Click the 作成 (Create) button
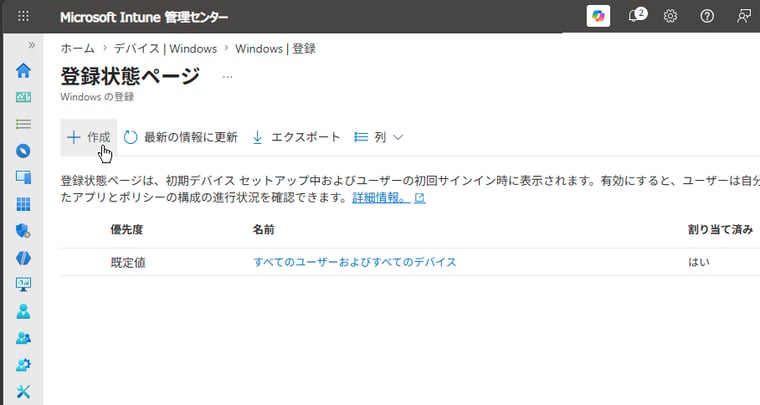Screen dimensions: 760x405 coord(89,137)
